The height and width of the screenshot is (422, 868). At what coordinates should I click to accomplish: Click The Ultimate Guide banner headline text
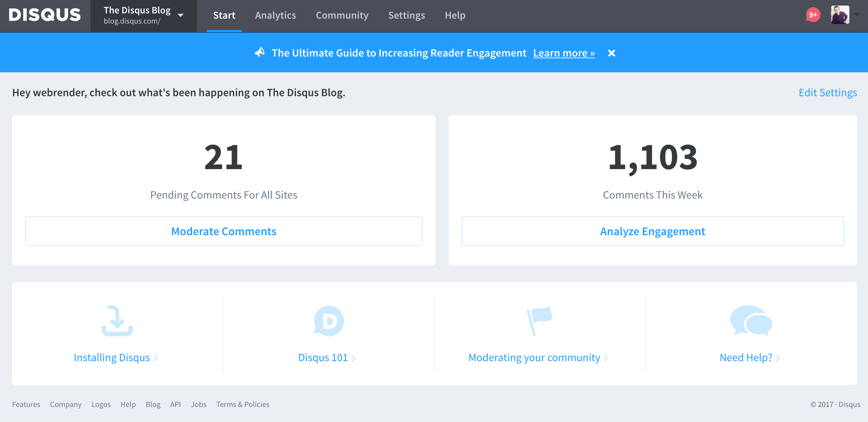click(x=399, y=53)
